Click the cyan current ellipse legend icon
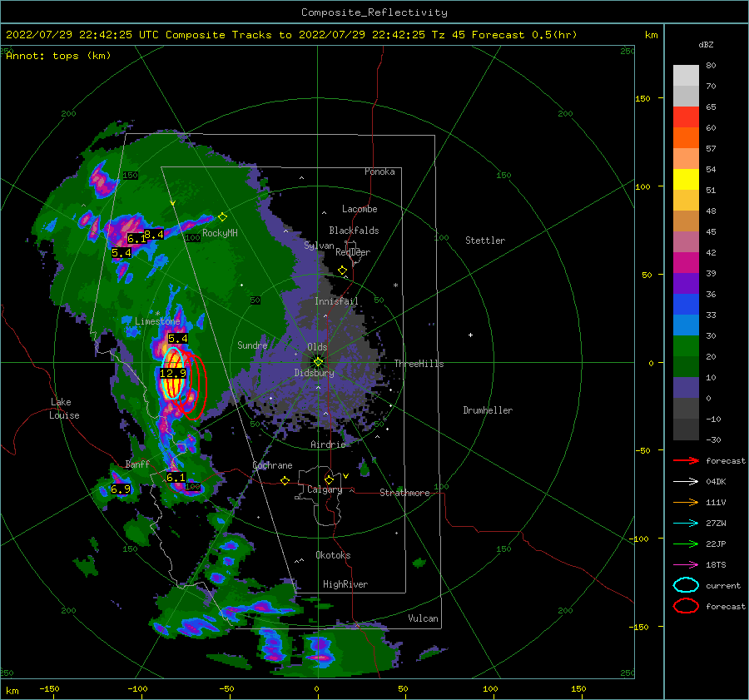Screen dimensions: 749x700 pyautogui.click(x=686, y=585)
